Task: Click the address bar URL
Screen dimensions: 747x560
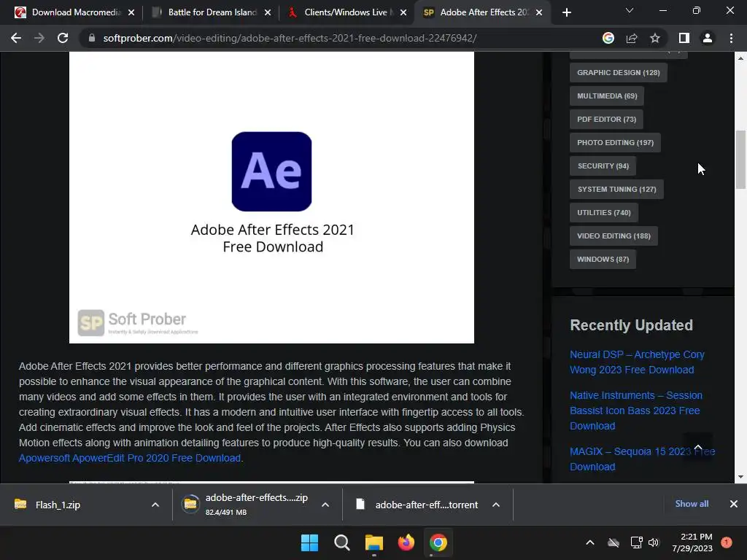Action: 290,38
